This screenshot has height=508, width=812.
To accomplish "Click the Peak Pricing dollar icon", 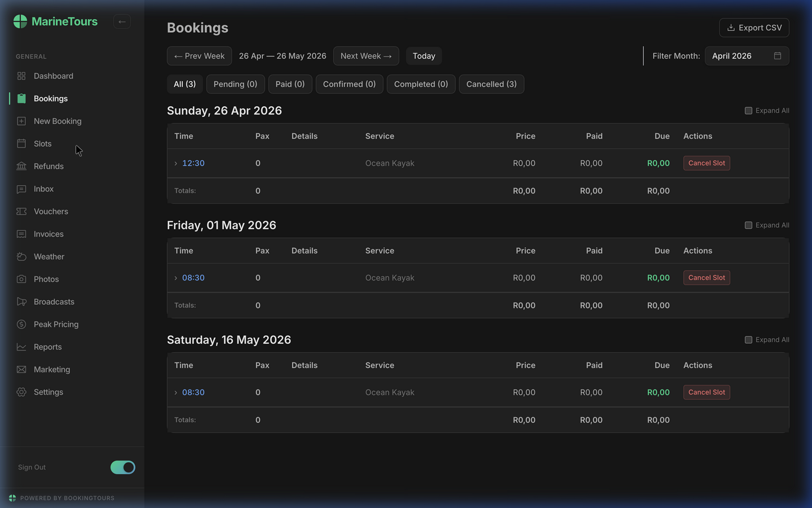I will 21,325.
